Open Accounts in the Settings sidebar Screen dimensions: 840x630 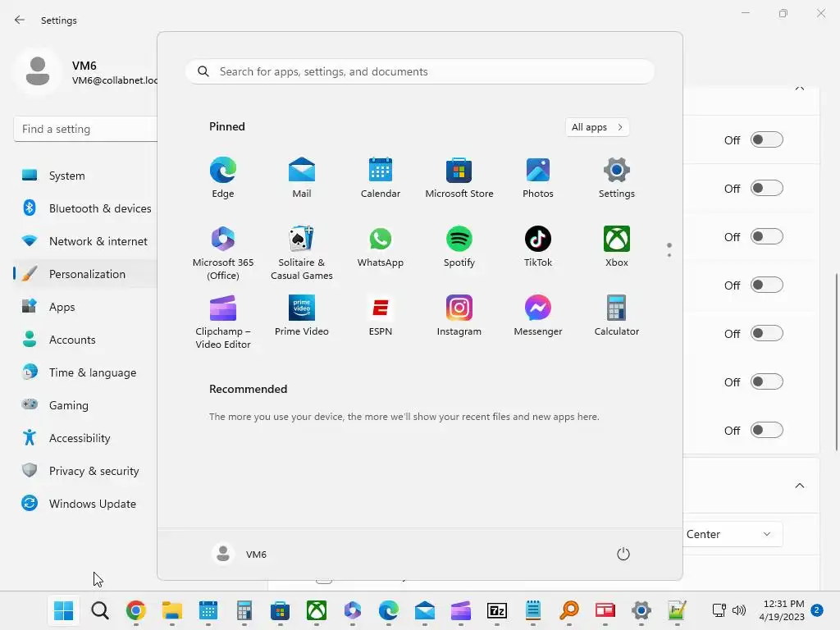[85, 340]
